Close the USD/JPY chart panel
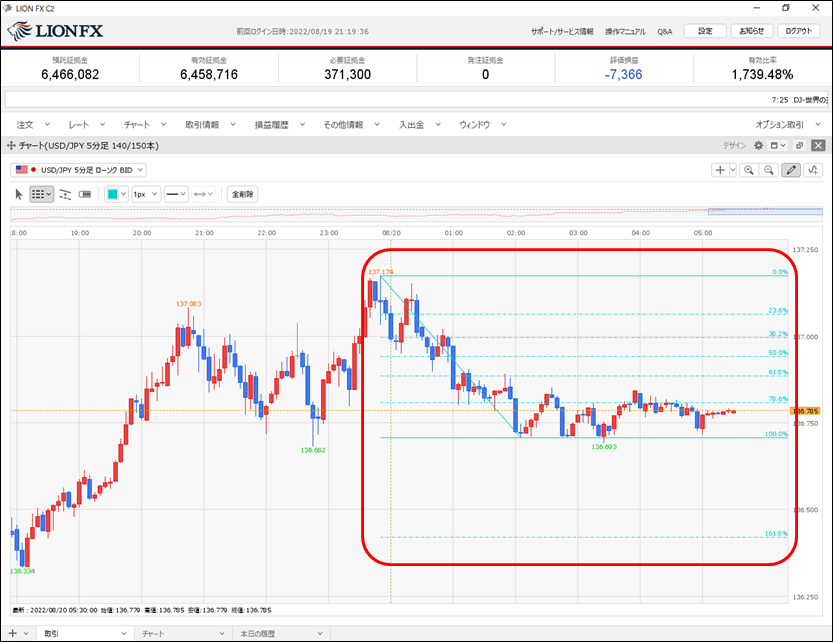833x642 pixels. click(819, 146)
